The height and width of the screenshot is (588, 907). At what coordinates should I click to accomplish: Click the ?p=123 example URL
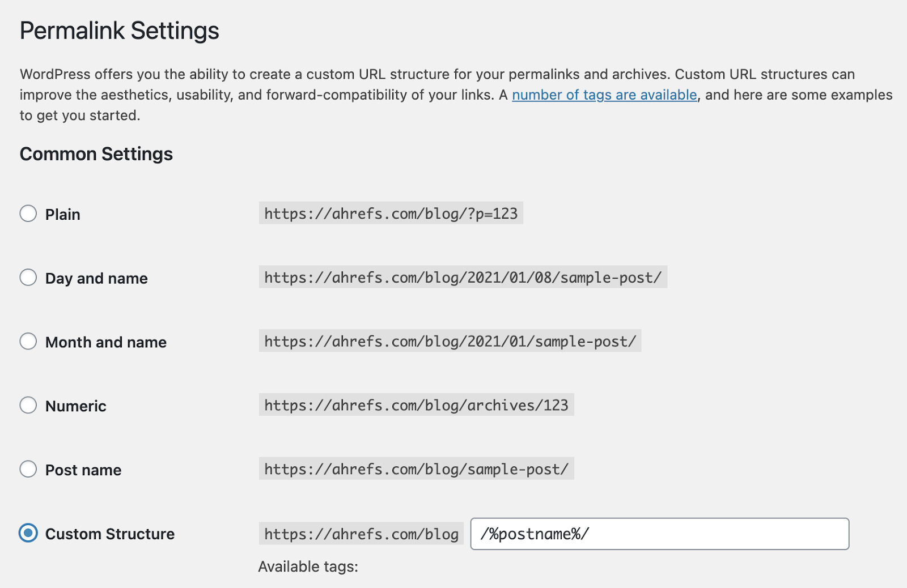click(391, 214)
